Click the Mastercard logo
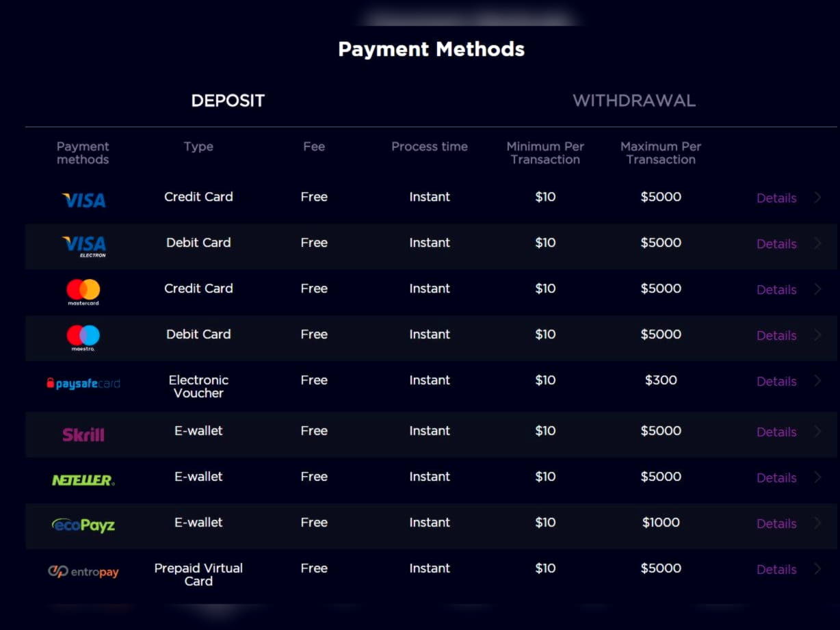Screen dimensions: 840x630 pyautogui.click(x=83, y=292)
